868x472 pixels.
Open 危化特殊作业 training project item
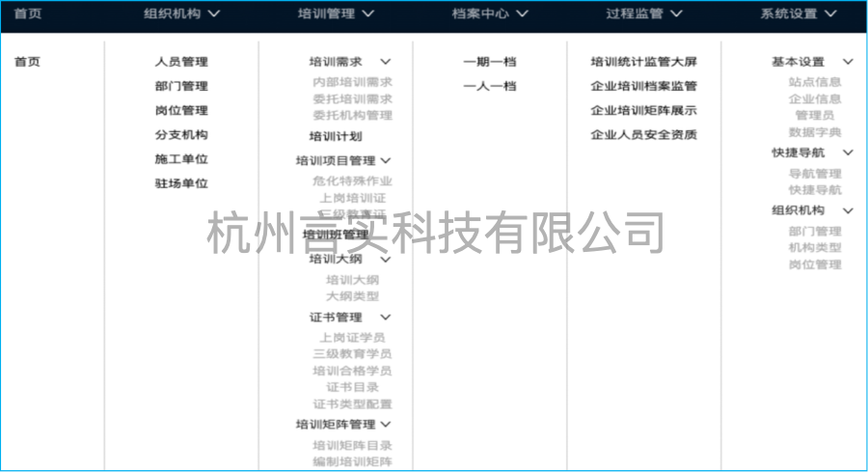point(352,180)
